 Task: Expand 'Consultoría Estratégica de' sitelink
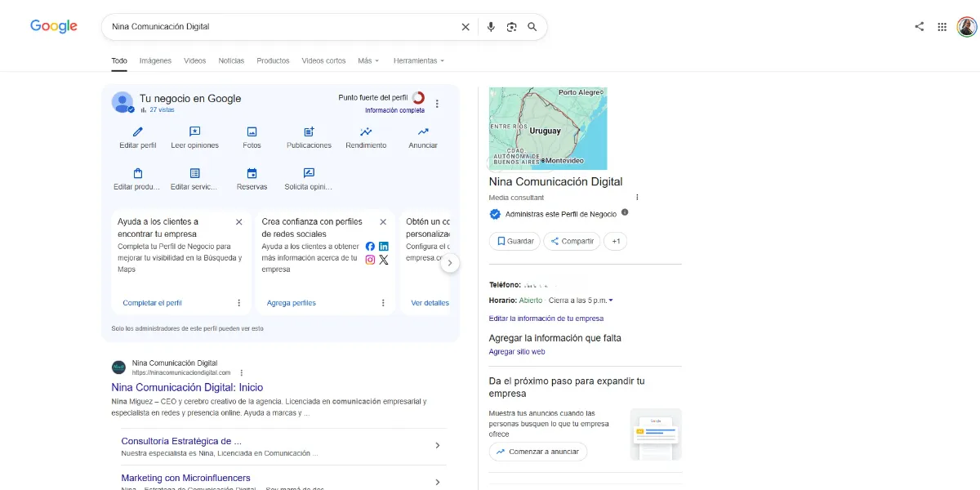(x=438, y=446)
